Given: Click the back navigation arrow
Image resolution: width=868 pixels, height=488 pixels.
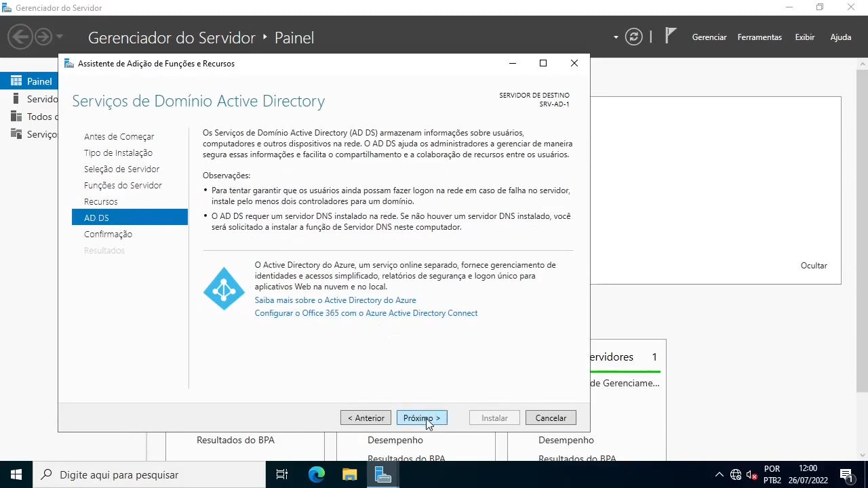Looking at the screenshot, I should [20, 36].
